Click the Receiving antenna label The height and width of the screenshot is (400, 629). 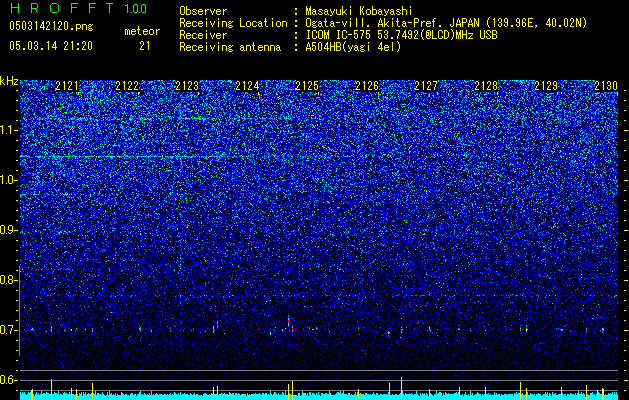click(230, 47)
